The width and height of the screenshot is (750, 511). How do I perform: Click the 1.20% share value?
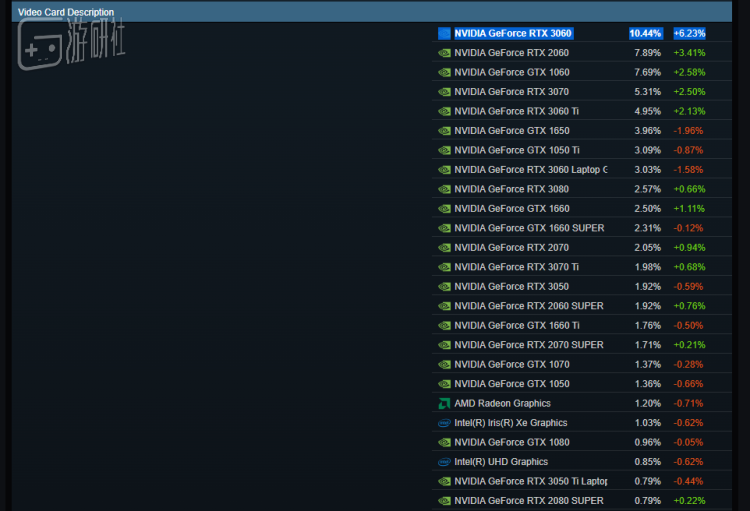[x=648, y=404]
